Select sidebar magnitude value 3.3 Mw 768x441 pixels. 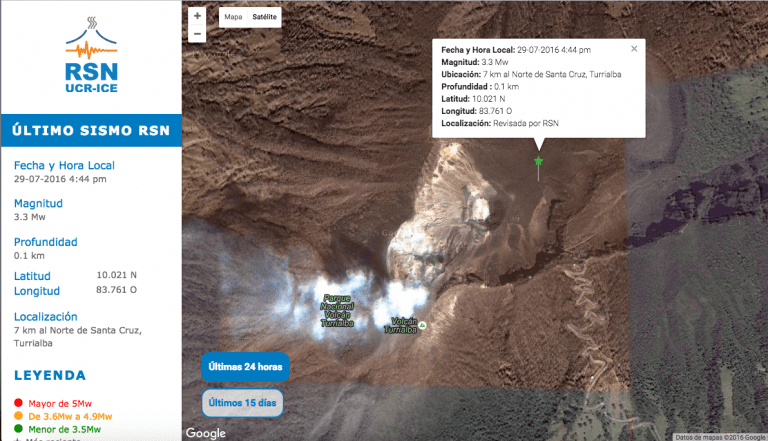click(x=29, y=217)
